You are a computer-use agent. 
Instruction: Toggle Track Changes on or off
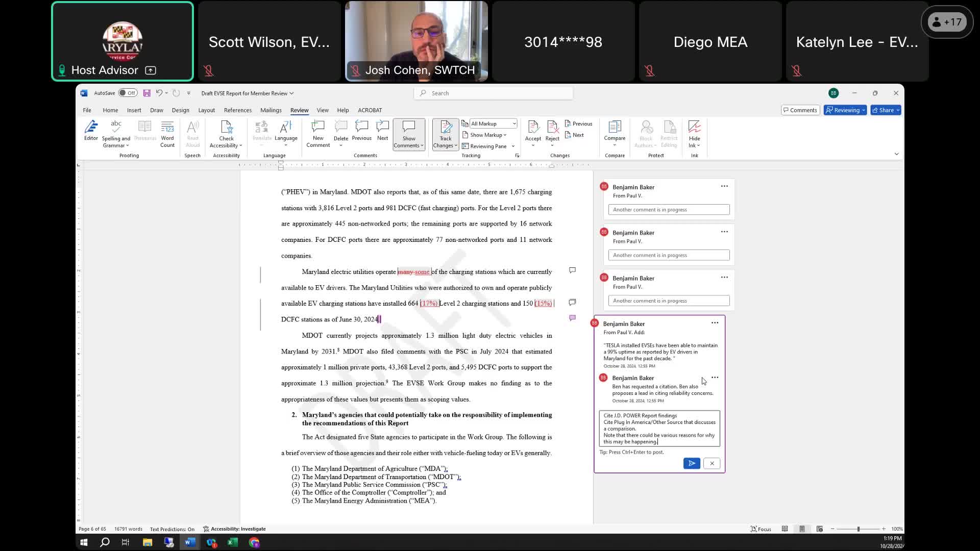tap(446, 134)
